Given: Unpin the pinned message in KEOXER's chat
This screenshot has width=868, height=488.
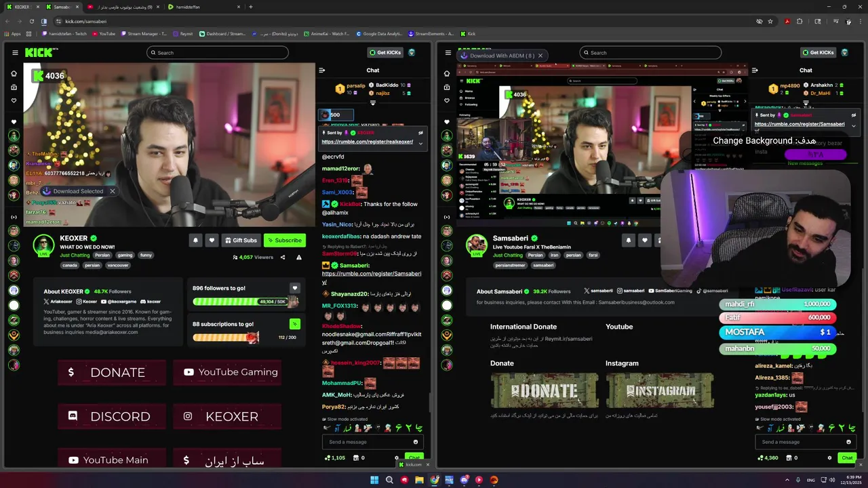Looking at the screenshot, I should pyautogui.click(x=420, y=133).
